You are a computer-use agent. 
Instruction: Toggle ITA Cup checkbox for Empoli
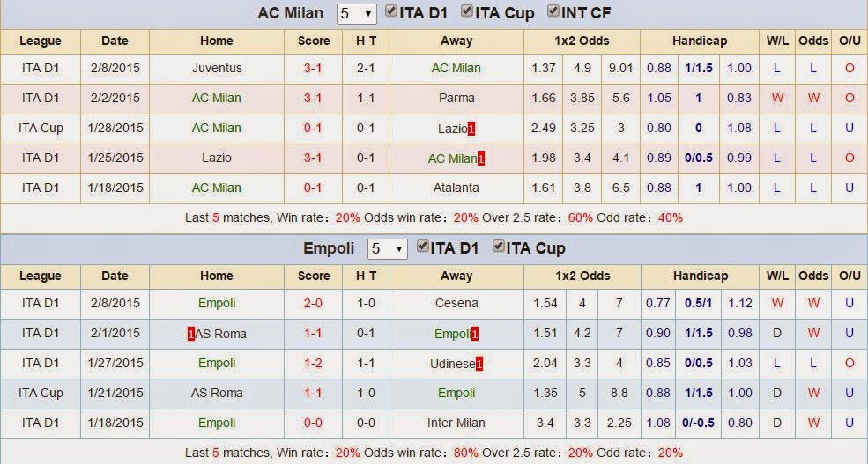(x=498, y=247)
